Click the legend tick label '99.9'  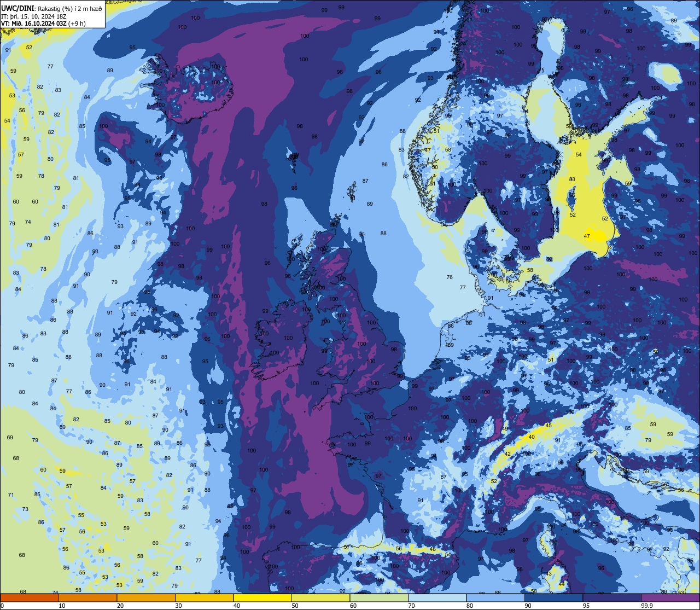647,606
